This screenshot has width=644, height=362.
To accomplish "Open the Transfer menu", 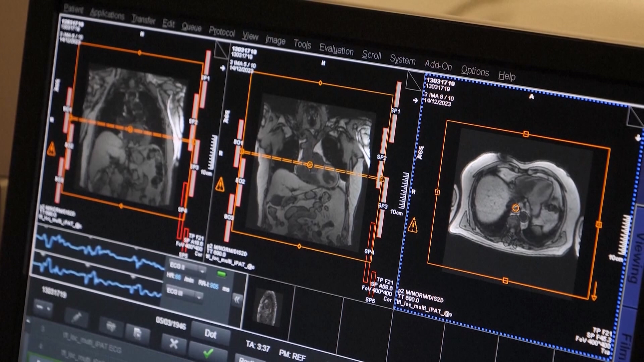I will [144, 19].
